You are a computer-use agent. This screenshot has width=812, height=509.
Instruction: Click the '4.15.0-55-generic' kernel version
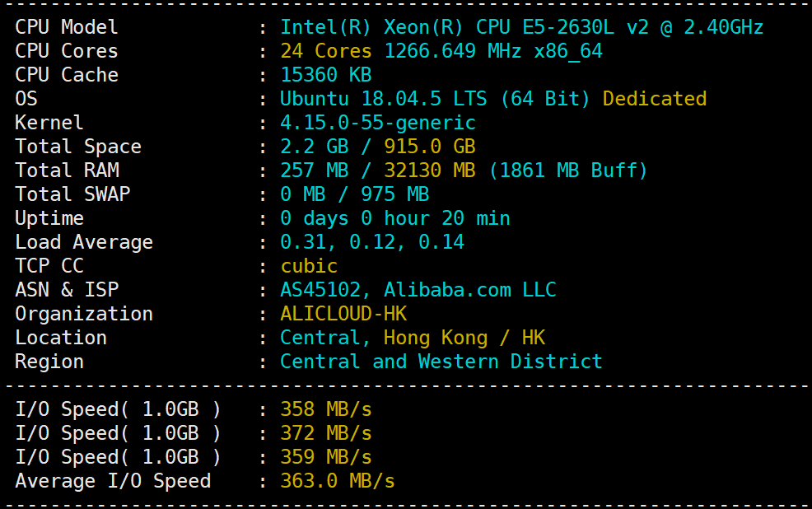(x=377, y=124)
